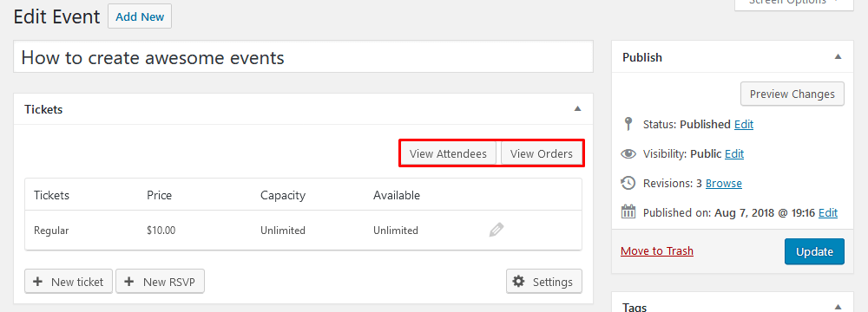Collapse the Tickets panel arrow
The width and height of the screenshot is (868, 312).
point(577,109)
